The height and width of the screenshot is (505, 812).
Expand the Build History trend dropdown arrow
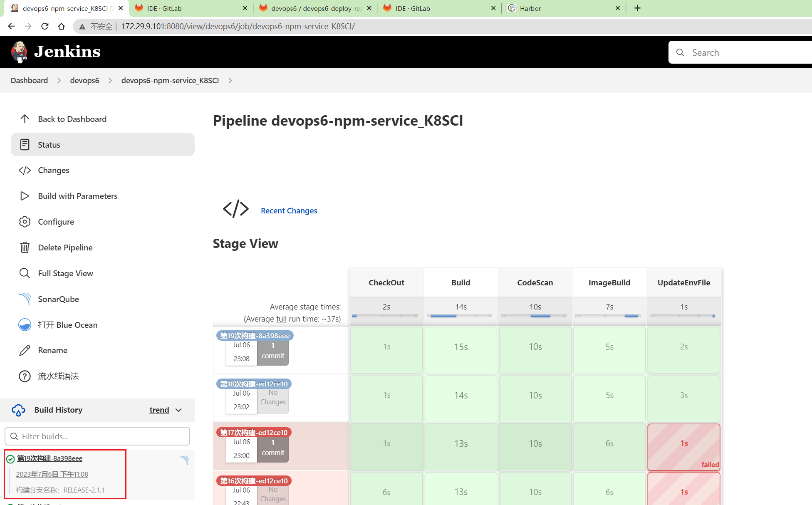tap(178, 410)
